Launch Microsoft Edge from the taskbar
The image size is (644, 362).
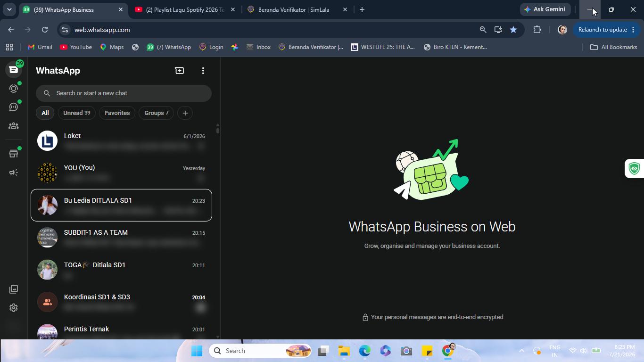[364, 351]
